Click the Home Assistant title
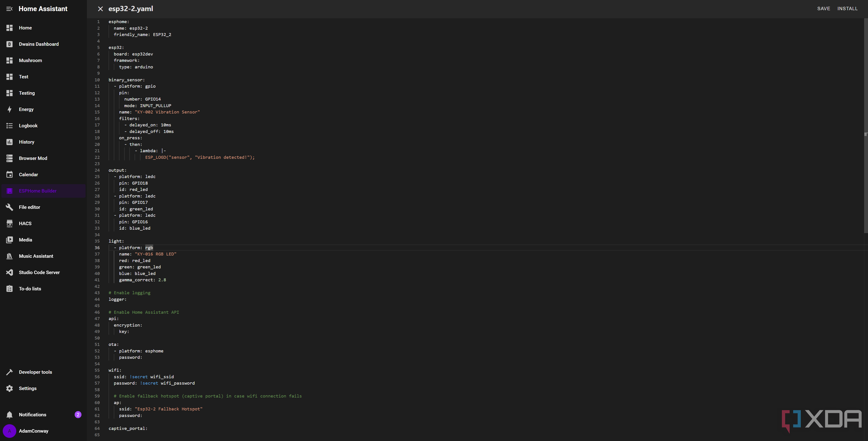Screen dimensions: 868x441 [x=43, y=9]
